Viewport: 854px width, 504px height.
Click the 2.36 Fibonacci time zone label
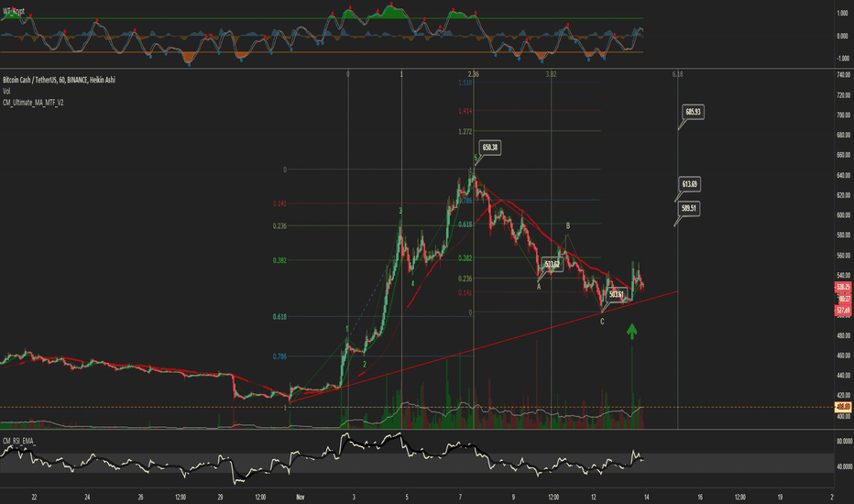point(474,74)
